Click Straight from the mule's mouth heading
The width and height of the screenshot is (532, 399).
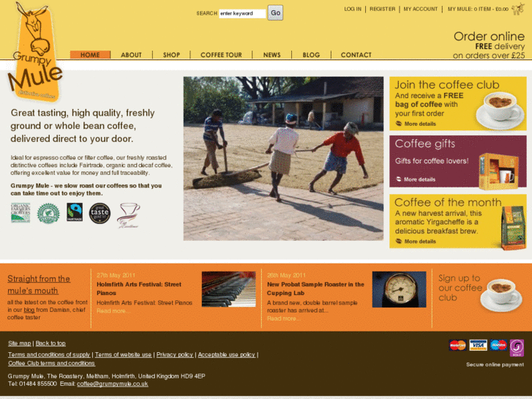(x=39, y=285)
